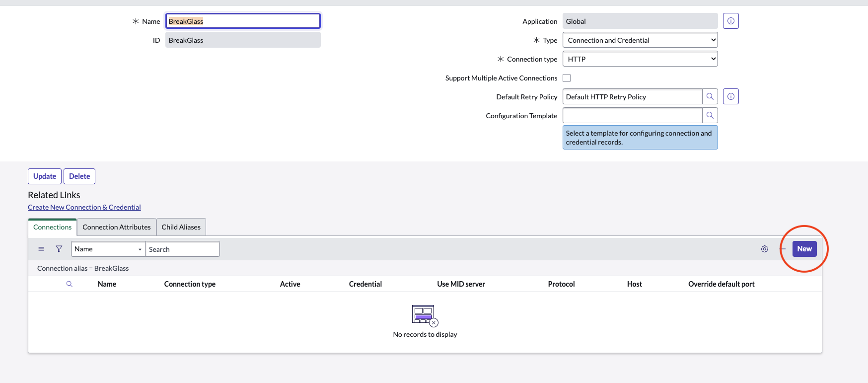Click the Update button
Viewport: 868px width, 383px height.
pos(45,176)
